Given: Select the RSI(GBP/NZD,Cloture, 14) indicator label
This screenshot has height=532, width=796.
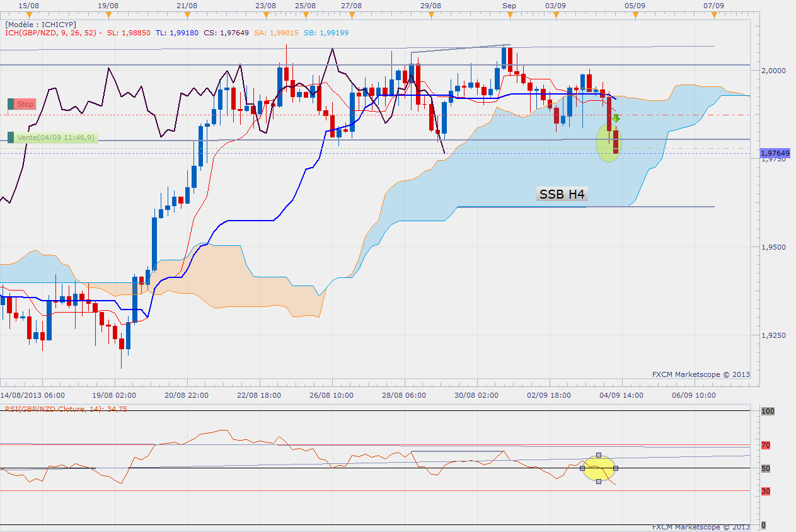Looking at the screenshot, I should click(66, 408).
